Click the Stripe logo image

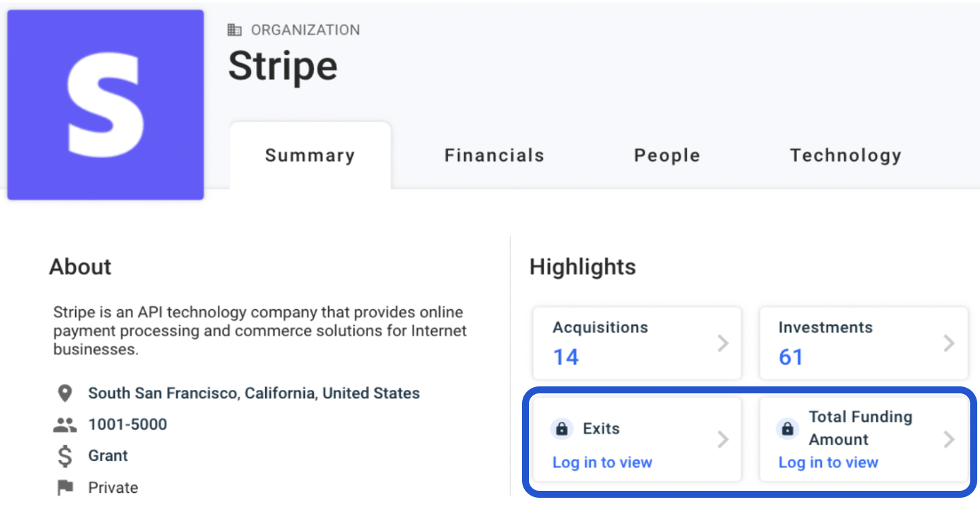tap(105, 104)
